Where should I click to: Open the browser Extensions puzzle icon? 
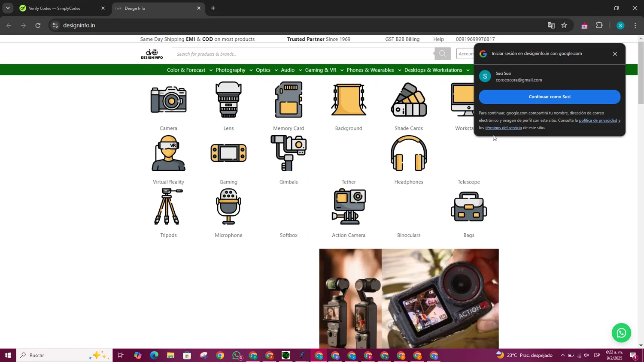tap(599, 25)
